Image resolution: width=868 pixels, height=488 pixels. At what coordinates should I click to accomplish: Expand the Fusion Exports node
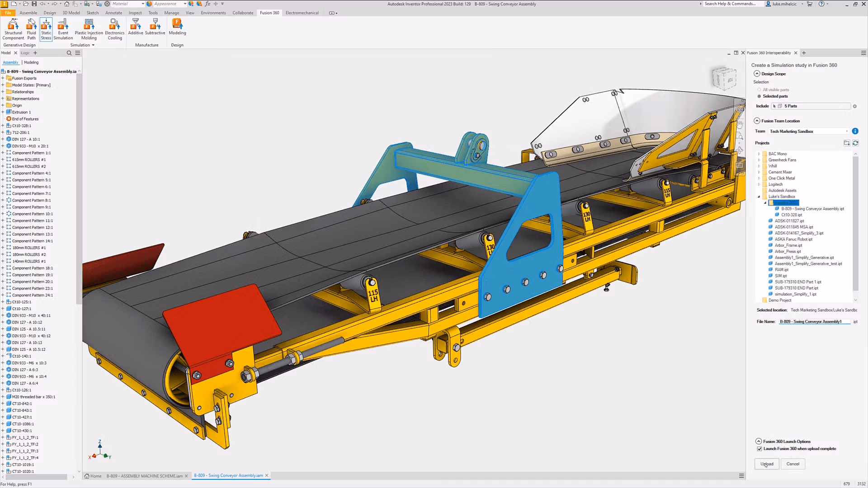(x=3, y=78)
